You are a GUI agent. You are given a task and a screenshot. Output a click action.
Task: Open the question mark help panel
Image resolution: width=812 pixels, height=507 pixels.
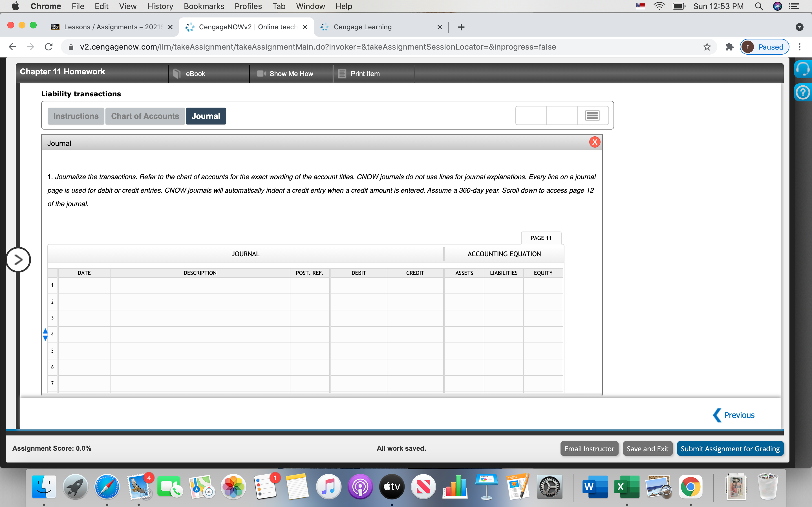pyautogui.click(x=803, y=92)
